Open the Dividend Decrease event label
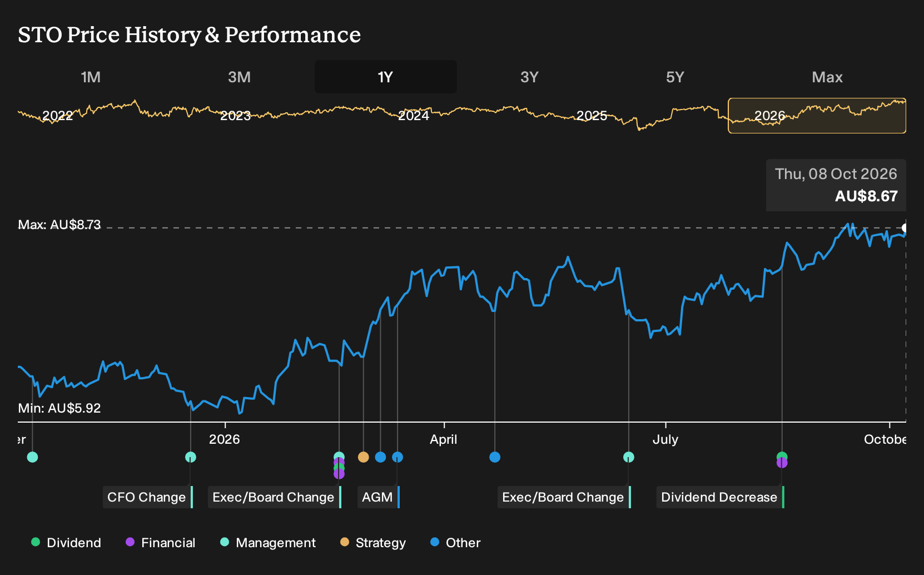 coord(720,497)
